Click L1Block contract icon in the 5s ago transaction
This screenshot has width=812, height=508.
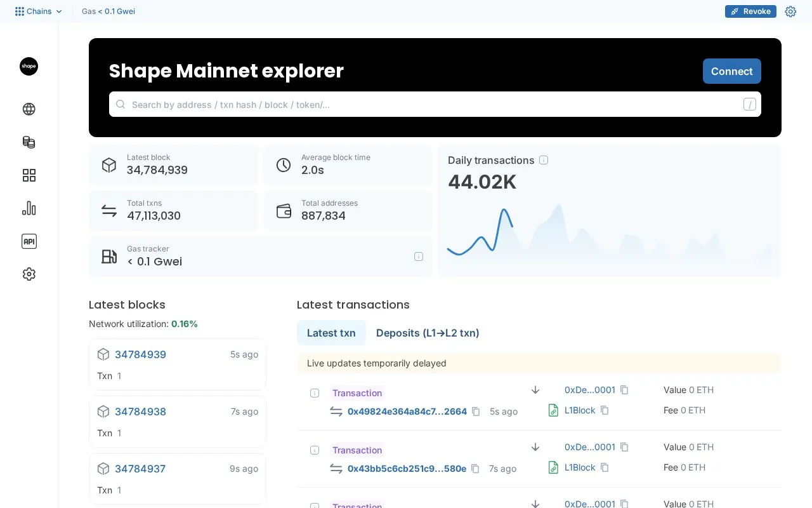pos(553,410)
